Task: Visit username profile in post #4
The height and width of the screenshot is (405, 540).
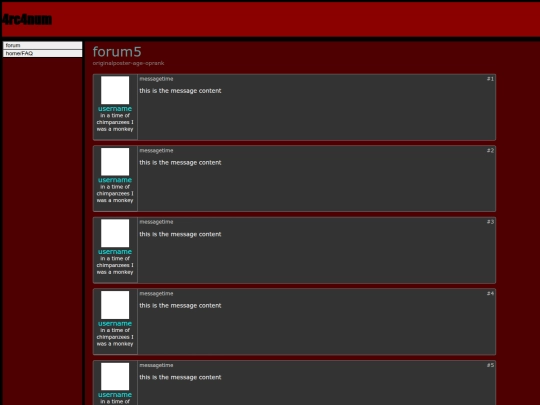Action: point(115,323)
